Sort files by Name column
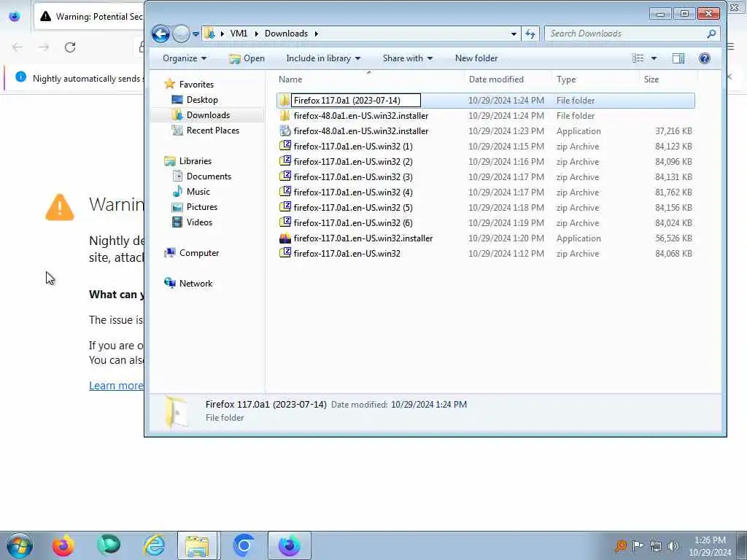The width and height of the screenshot is (747, 560). [x=370, y=79]
